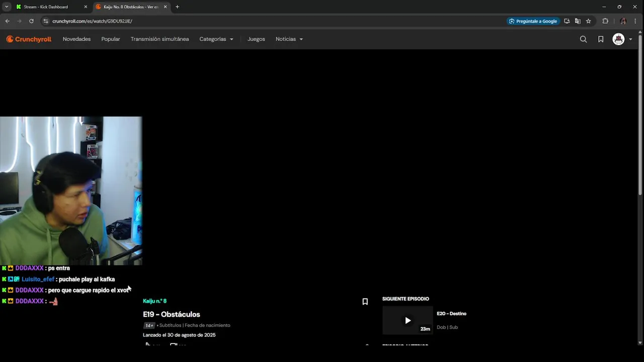Open Novedades in Crunchyroll navigation

(76, 39)
